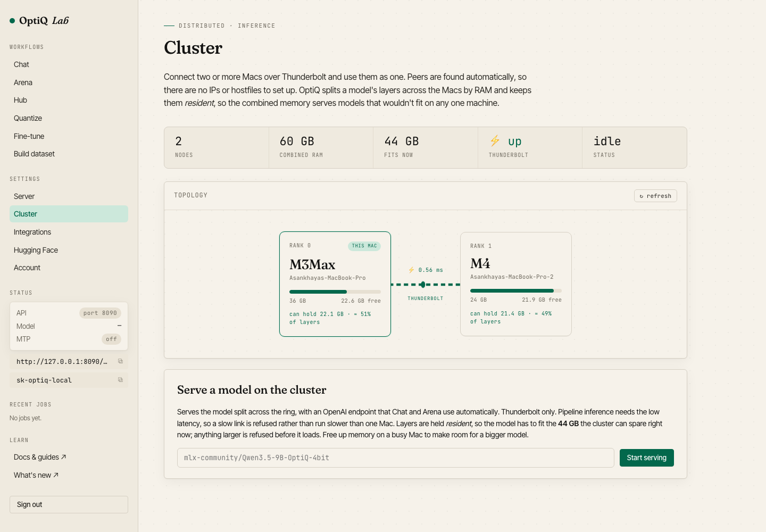Select the M4 rank 1 node card
The height and width of the screenshot is (532, 766).
[x=516, y=284]
